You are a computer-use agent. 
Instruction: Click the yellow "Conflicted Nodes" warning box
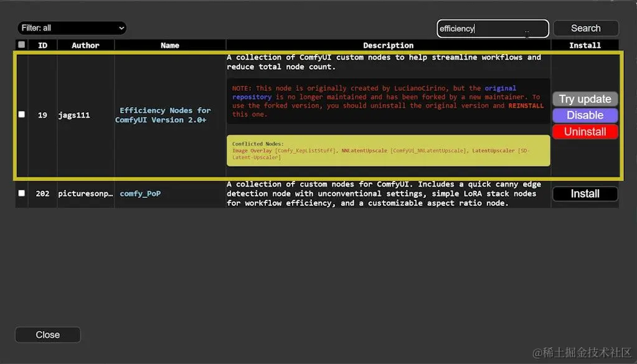tap(389, 151)
